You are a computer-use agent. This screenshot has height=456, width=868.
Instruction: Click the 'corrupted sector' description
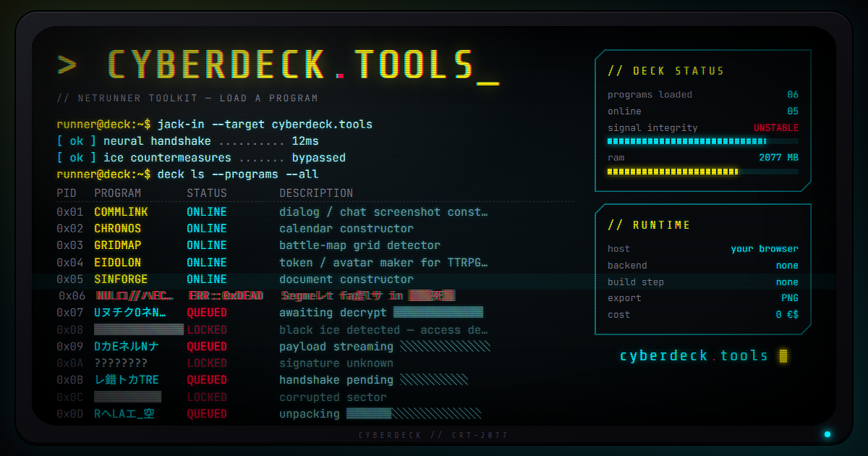[333, 397]
